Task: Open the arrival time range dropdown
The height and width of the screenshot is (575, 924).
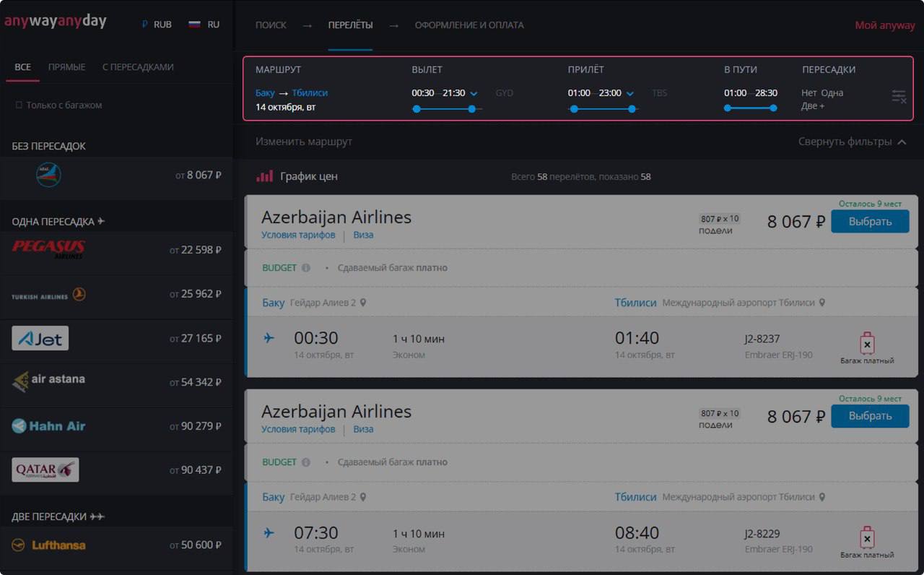Action: click(630, 93)
